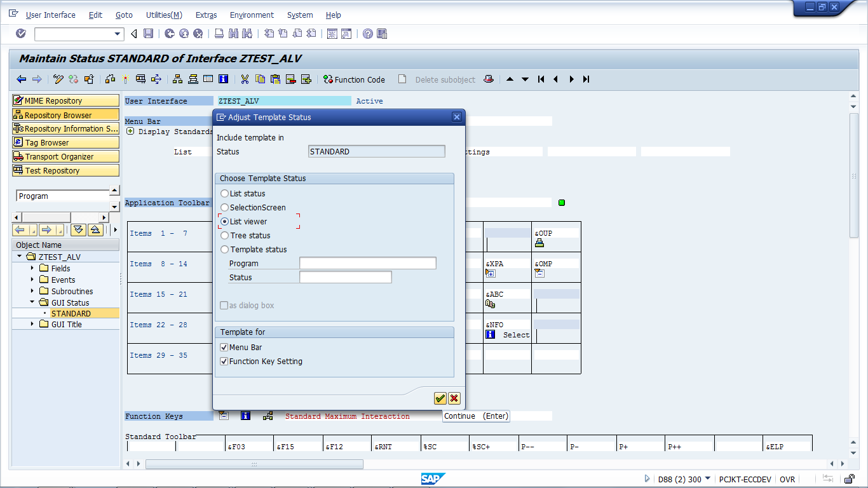Choose the Tree status option

click(224, 235)
